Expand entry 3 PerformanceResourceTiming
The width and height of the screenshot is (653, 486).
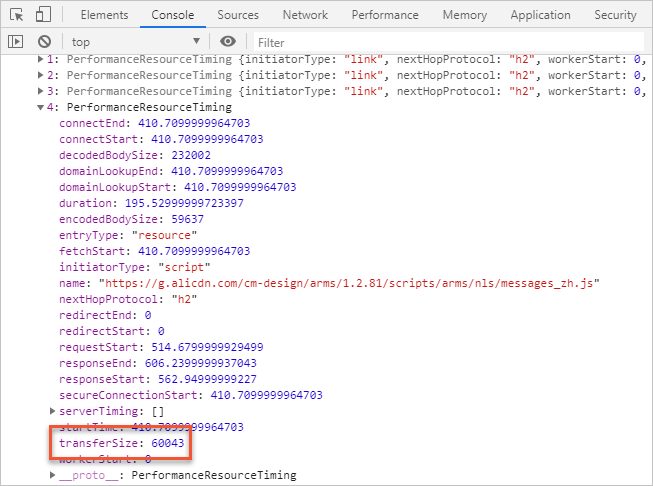tap(40, 91)
